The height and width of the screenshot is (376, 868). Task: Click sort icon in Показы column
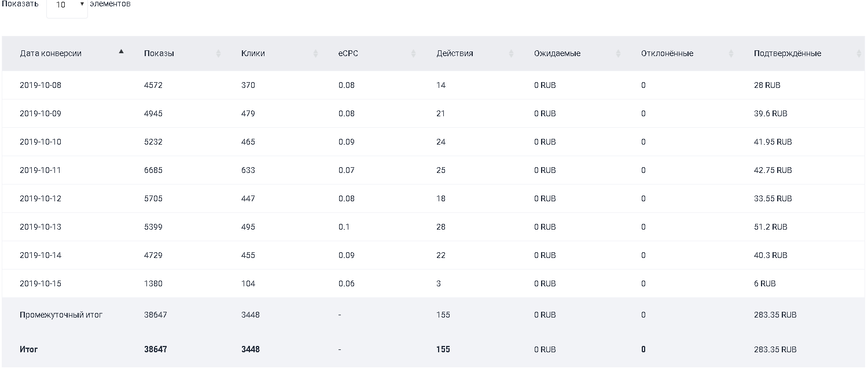(218, 53)
